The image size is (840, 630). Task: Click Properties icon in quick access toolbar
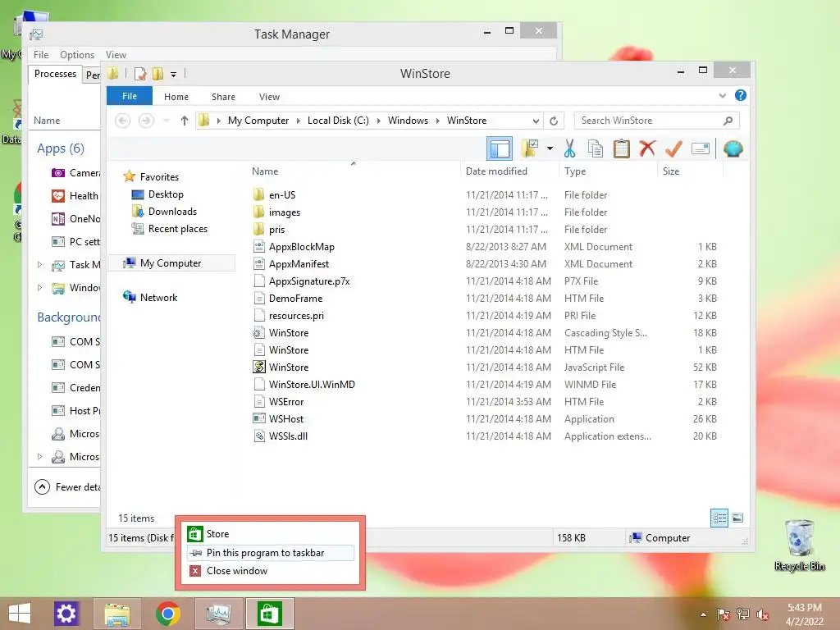140,74
